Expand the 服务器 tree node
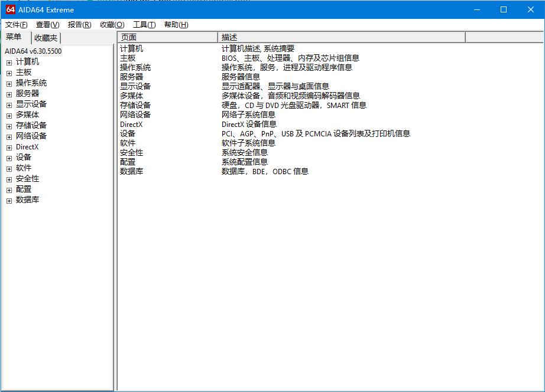 tap(9, 94)
